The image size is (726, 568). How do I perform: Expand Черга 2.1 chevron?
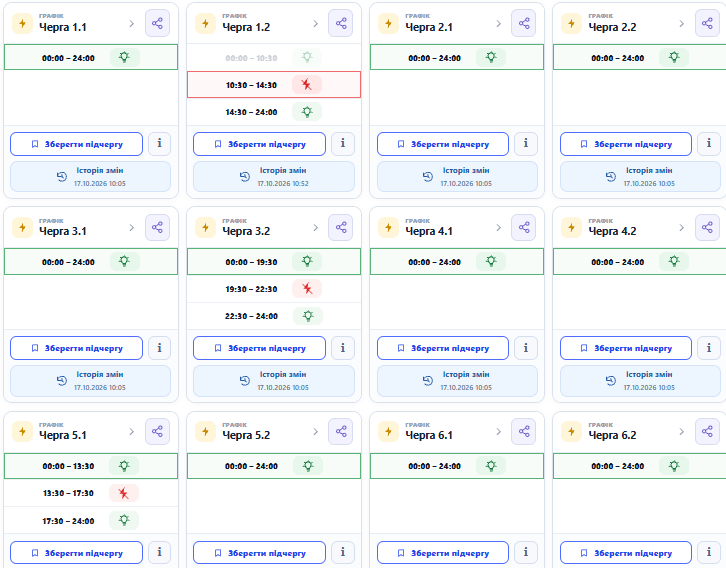point(498,24)
